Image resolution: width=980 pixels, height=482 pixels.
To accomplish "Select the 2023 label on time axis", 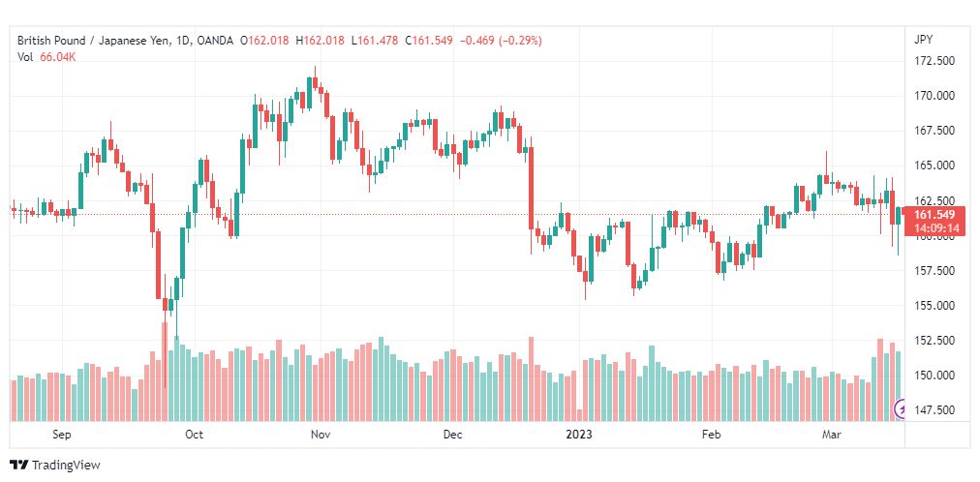I will [x=580, y=435].
